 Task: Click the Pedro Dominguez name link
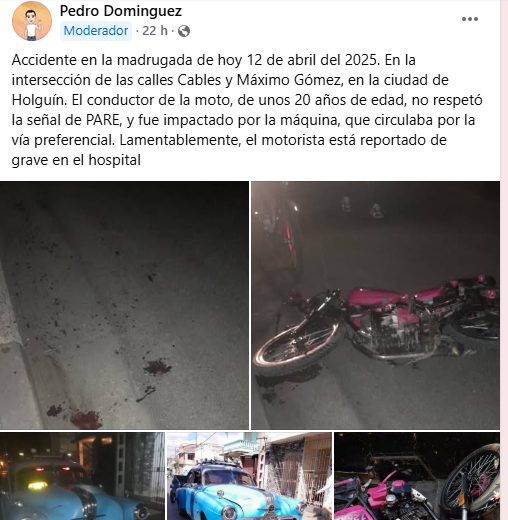(121, 11)
